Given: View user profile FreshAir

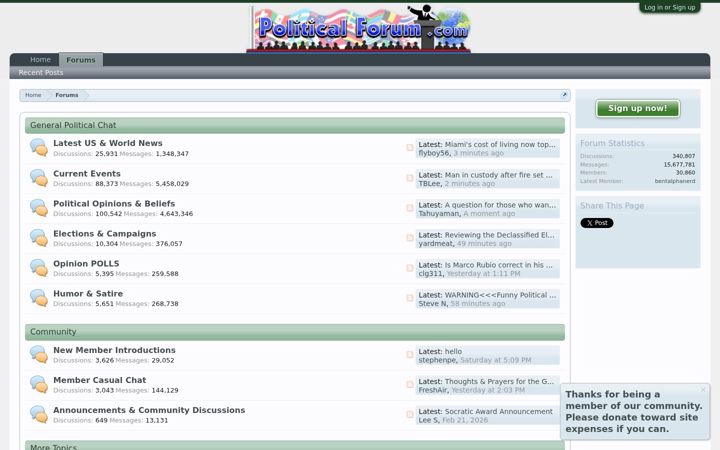Looking at the screenshot, I should point(433,390).
